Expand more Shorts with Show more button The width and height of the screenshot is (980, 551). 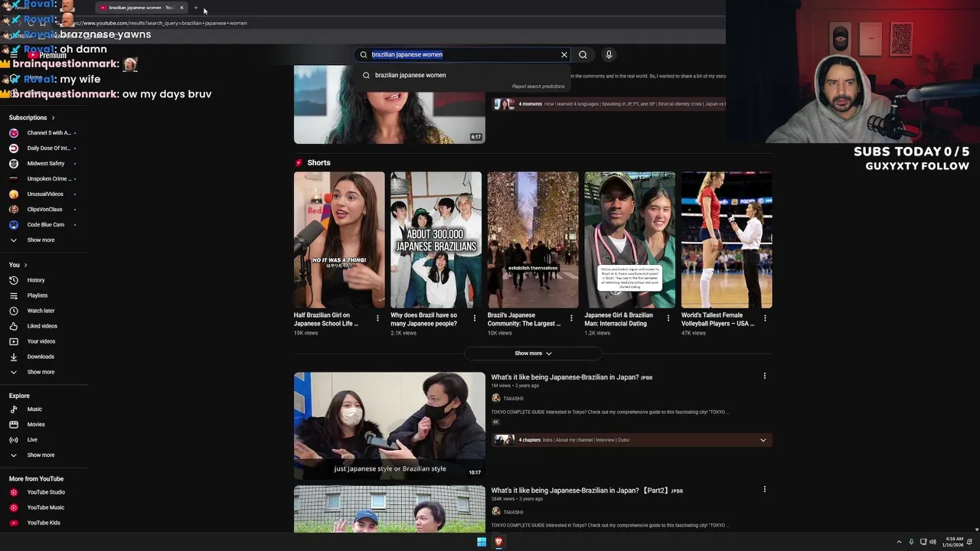point(533,354)
